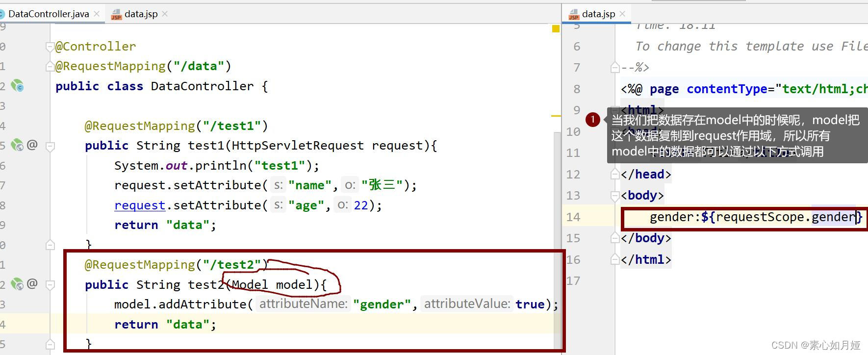868x355 pixels.
Task: Select the data.jsp tab in right editor
Action: (598, 14)
